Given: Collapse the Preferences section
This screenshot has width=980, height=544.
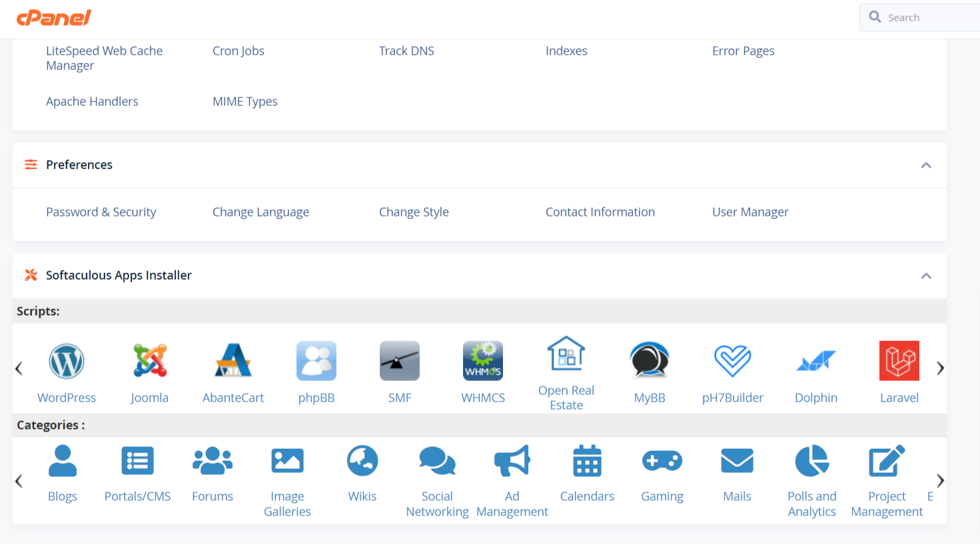Looking at the screenshot, I should (x=926, y=165).
